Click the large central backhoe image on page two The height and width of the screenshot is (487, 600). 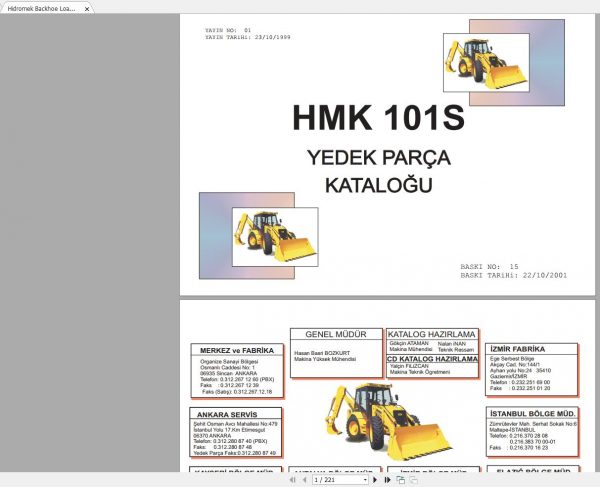click(x=388, y=421)
